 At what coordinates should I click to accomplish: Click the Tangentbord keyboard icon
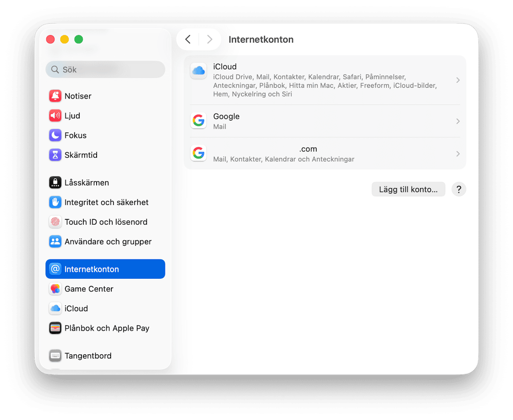click(x=55, y=355)
